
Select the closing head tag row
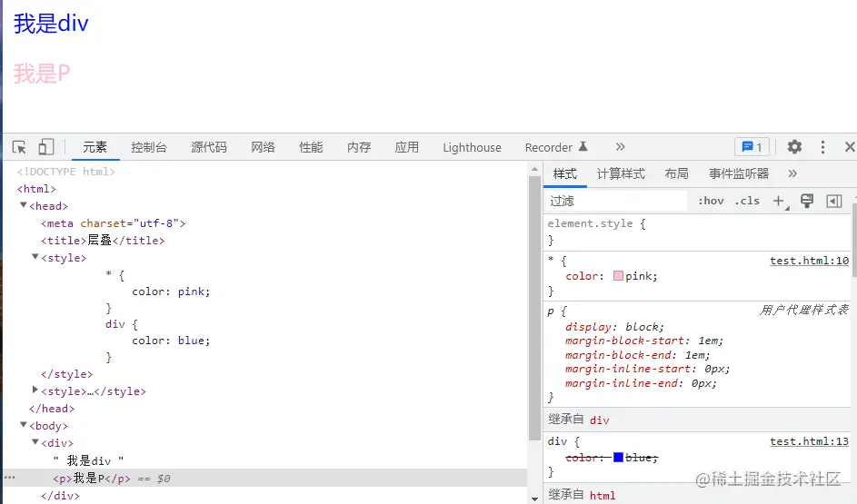pyautogui.click(x=52, y=409)
